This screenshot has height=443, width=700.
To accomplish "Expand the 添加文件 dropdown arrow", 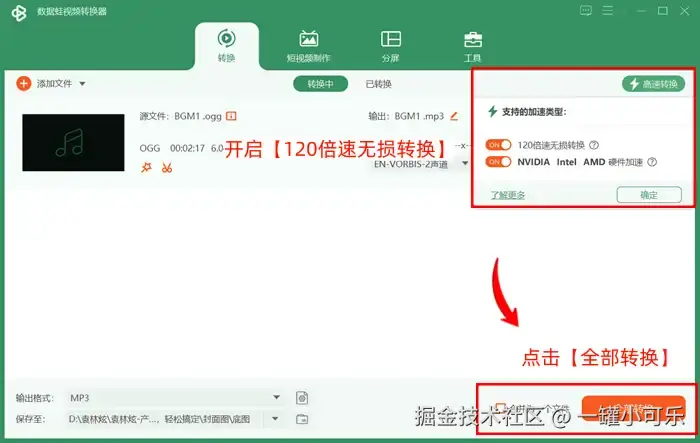I will pyautogui.click(x=82, y=84).
